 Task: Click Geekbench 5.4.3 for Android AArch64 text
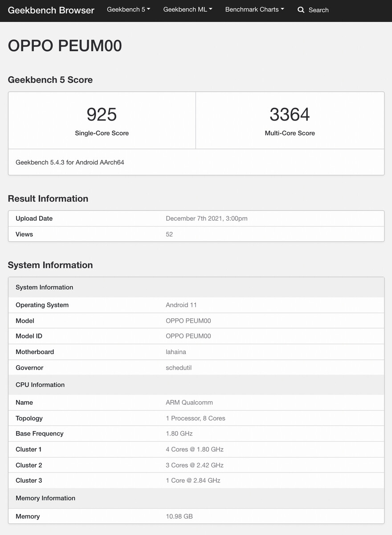pyautogui.click(x=70, y=162)
